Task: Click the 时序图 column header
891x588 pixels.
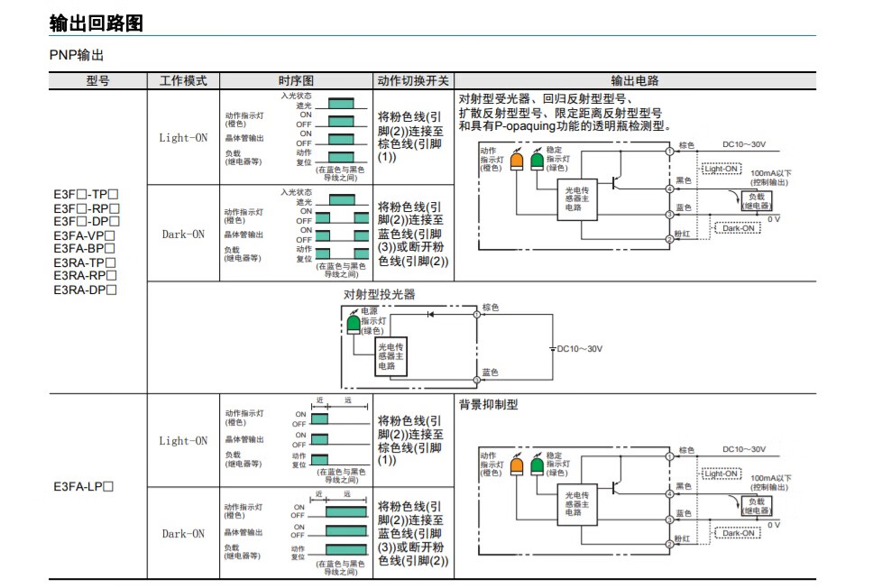Action: pos(296,80)
